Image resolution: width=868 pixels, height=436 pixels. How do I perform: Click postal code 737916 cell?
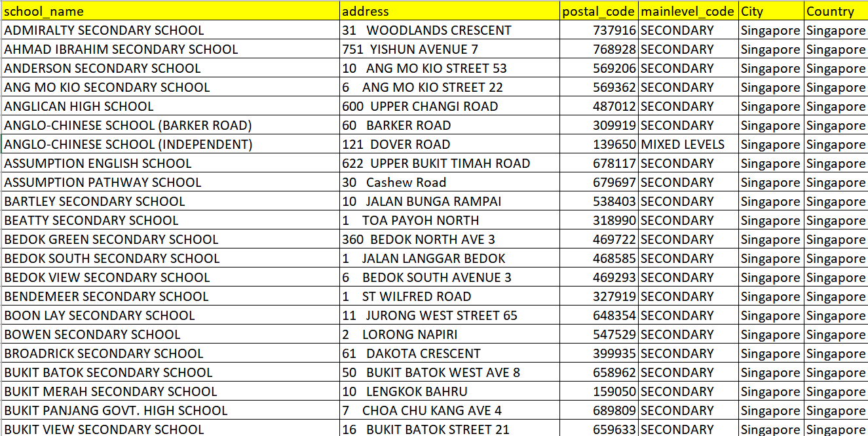click(599, 30)
